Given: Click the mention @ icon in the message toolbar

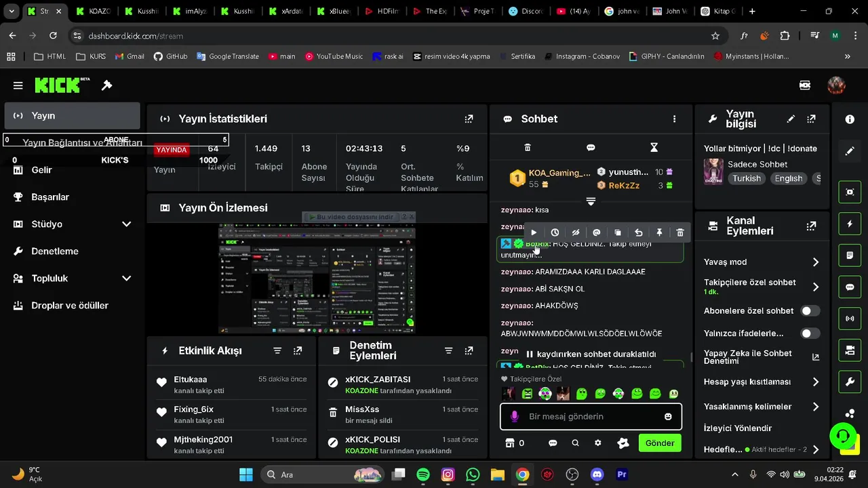Looking at the screenshot, I should 597,232.
